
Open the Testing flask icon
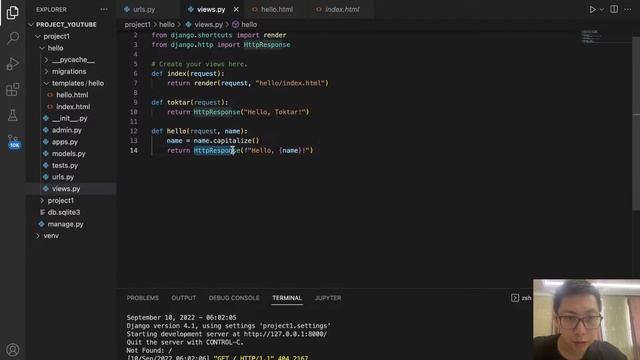pos(13,115)
